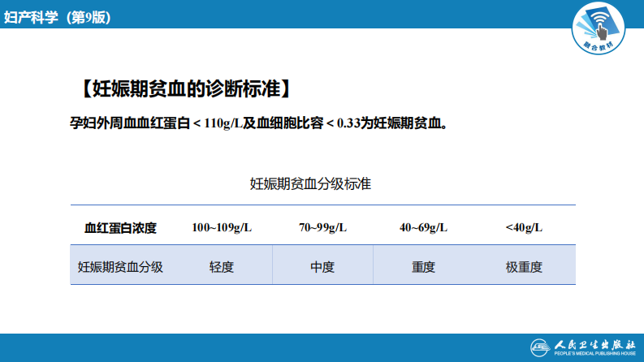Viewport: 644px width, 362px height.
Task: Click the table caption 妊娠期贫血分级标准
Action: click(310, 183)
